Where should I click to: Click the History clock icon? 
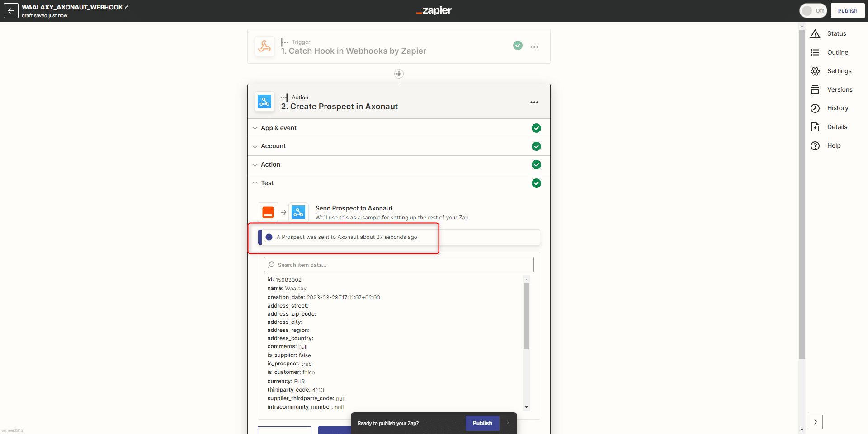pos(815,108)
